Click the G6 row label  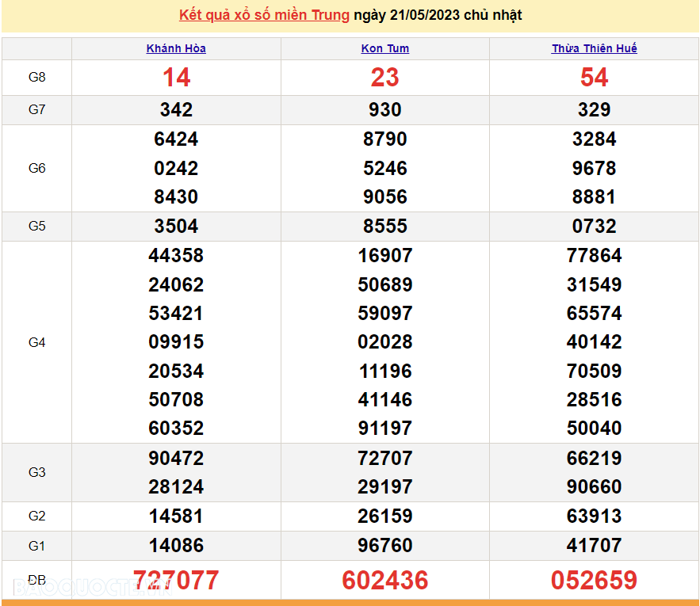(36, 168)
